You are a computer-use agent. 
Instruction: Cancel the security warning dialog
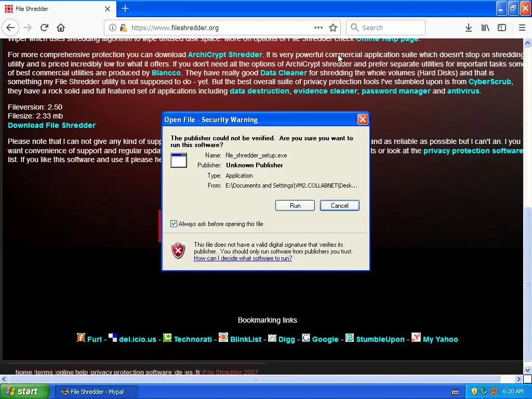coord(340,206)
